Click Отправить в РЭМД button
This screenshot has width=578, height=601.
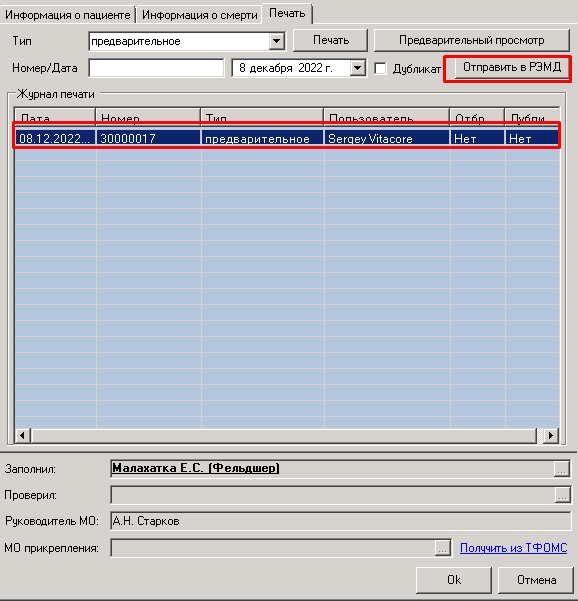click(512, 67)
